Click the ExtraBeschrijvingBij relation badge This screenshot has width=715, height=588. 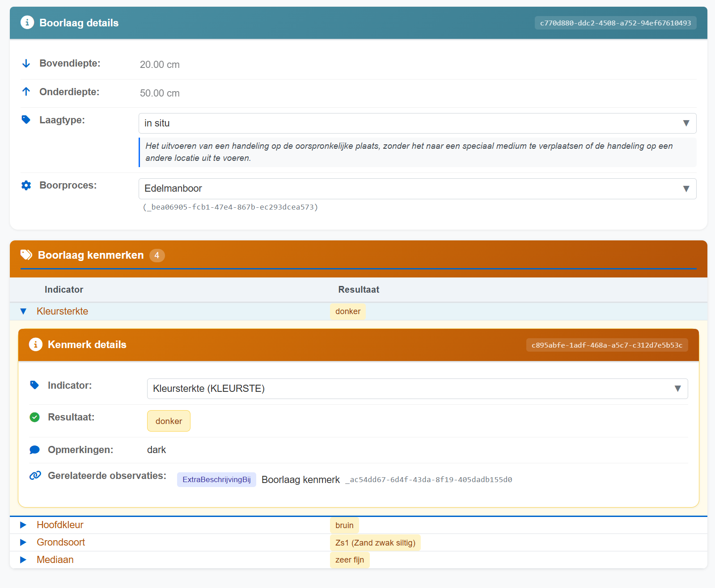pos(216,479)
